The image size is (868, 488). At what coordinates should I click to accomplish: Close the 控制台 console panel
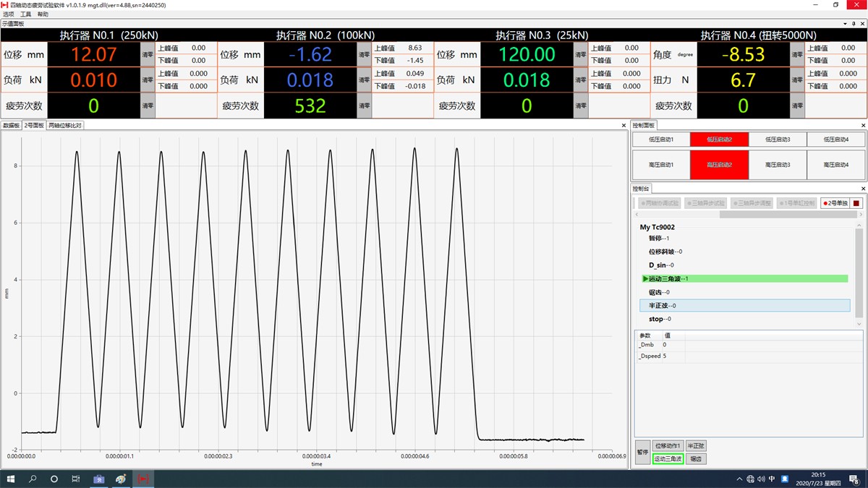point(863,189)
